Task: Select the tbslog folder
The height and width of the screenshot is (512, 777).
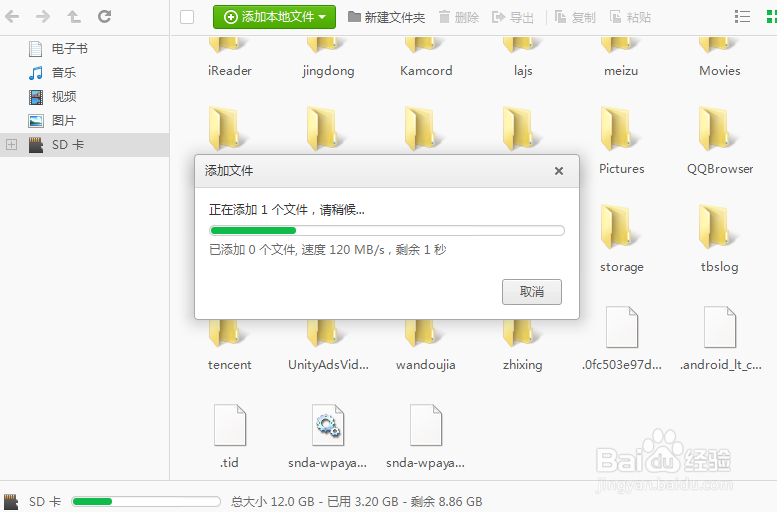Action: pyautogui.click(x=720, y=239)
